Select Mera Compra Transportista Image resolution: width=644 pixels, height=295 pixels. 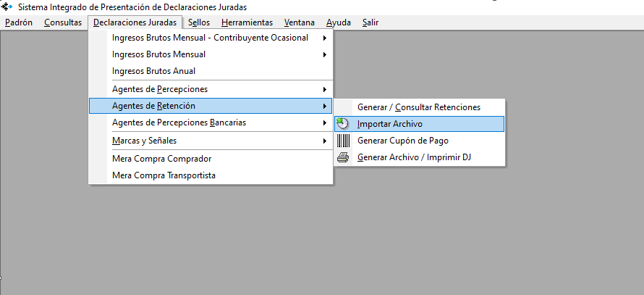click(x=164, y=175)
